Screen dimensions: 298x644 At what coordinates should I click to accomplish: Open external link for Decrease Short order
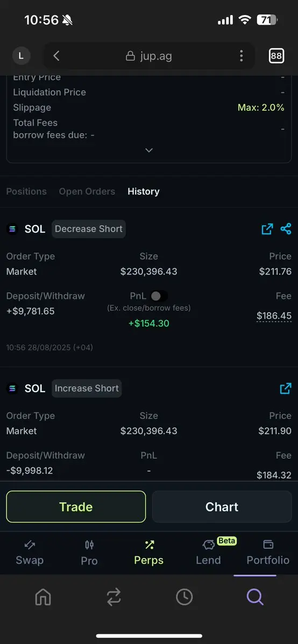(267, 229)
